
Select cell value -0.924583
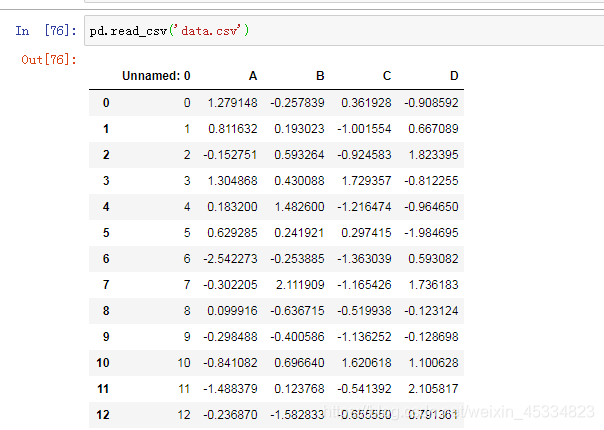pyautogui.click(x=364, y=155)
